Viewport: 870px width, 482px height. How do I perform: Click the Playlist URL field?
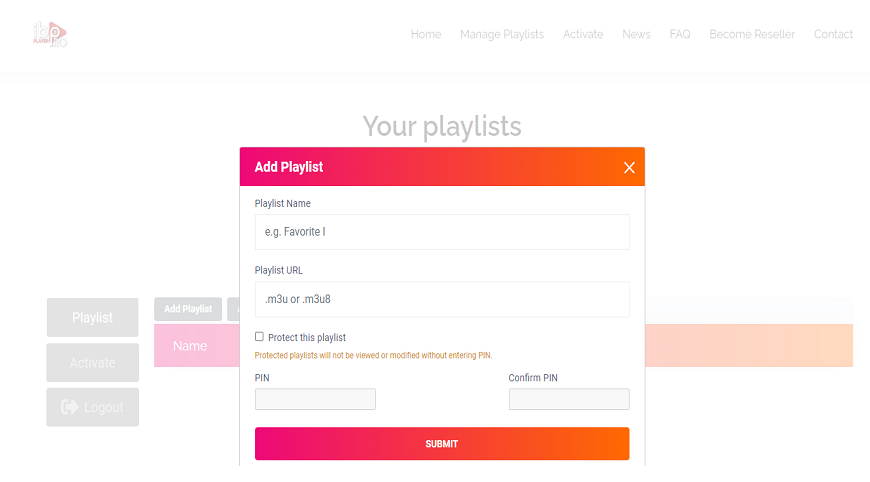[442, 300]
